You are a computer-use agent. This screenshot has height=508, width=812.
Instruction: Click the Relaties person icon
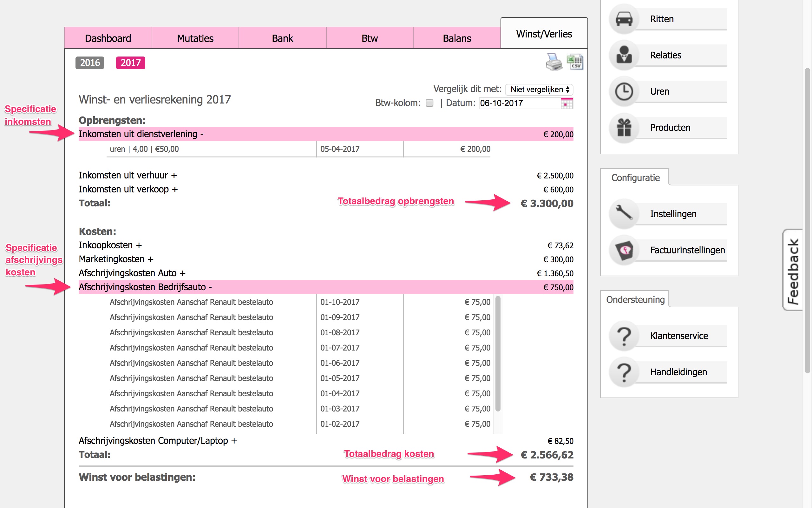pos(624,55)
